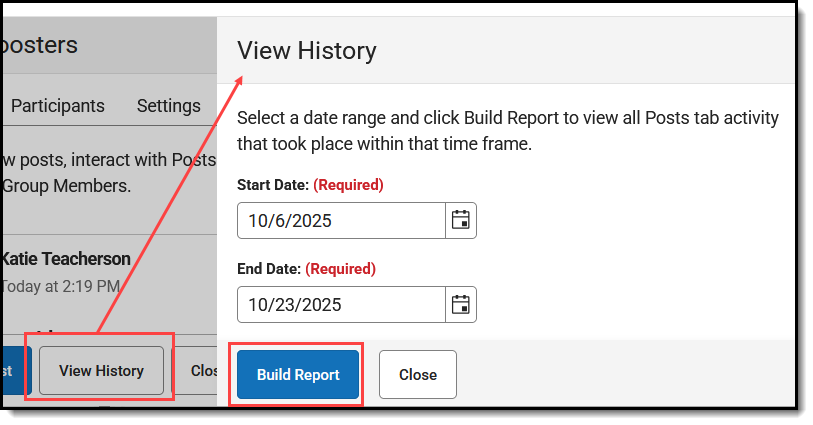Click the View History panel title
Screen dimensions: 813x425
click(x=307, y=51)
